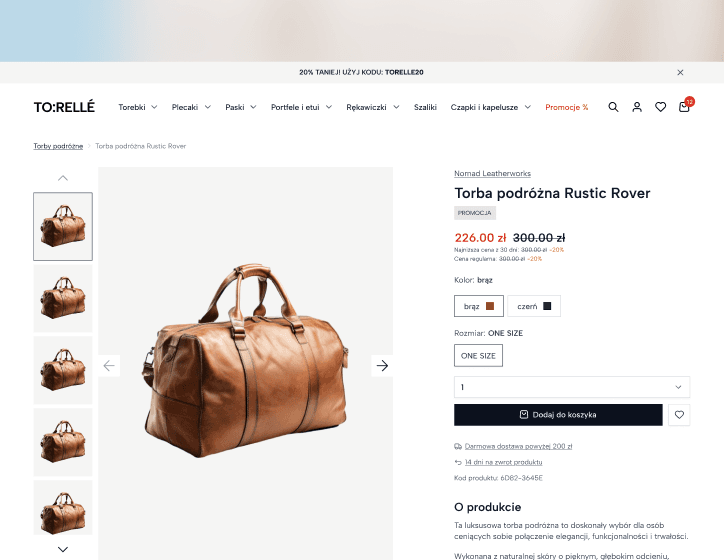Select the second bag thumbnail
The width and height of the screenshot is (724, 560).
tap(63, 298)
